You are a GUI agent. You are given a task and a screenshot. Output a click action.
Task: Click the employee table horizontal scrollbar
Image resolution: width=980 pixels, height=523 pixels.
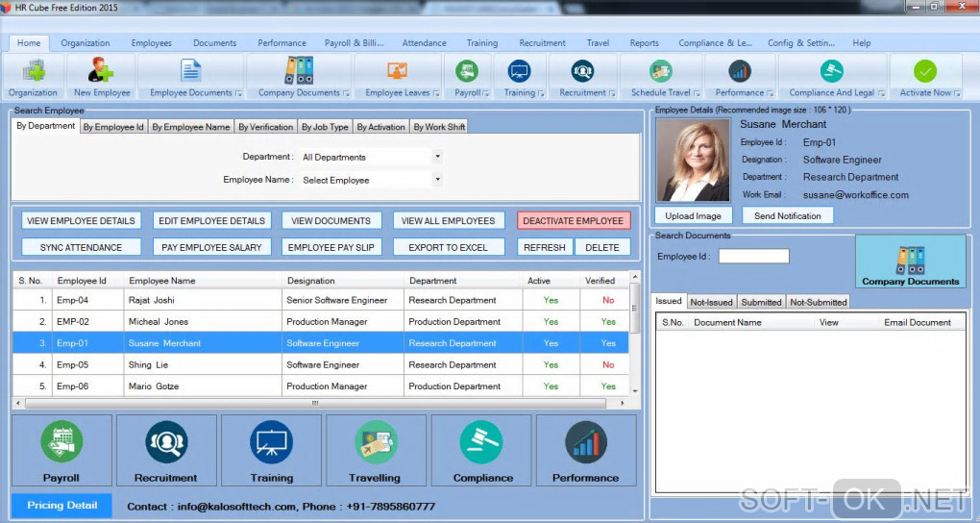pyautogui.click(x=316, y=404)
